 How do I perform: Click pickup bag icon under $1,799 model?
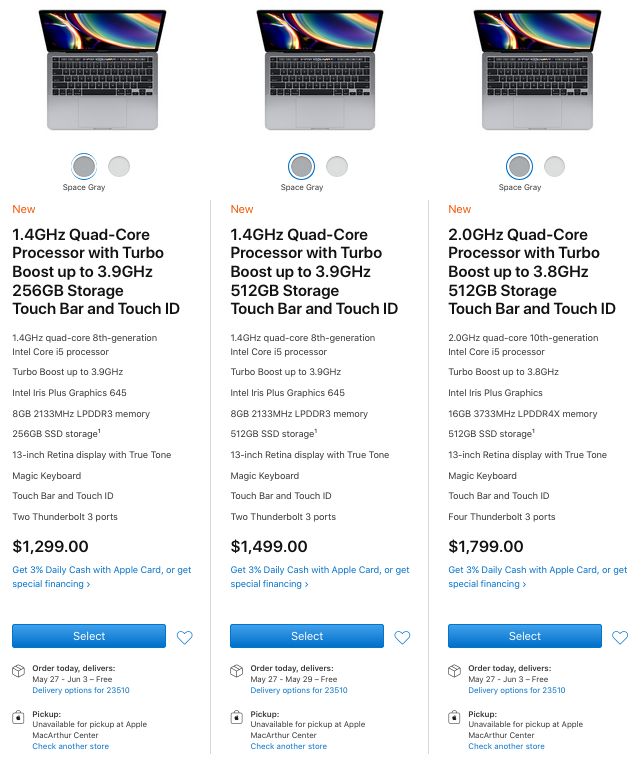[455, 717]
